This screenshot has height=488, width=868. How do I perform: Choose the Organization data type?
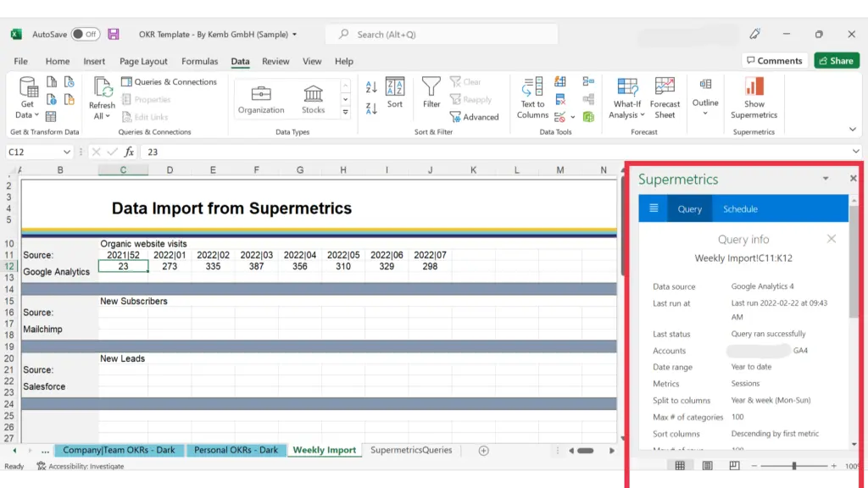coord(261,100)
